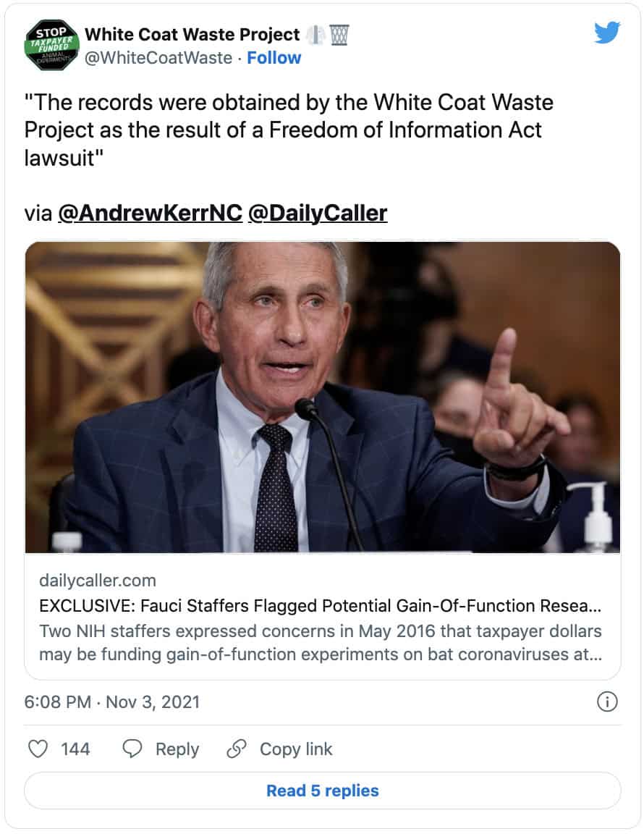
Task: Click the dailycaller.com domain text
Action: (x=98, y=581)
